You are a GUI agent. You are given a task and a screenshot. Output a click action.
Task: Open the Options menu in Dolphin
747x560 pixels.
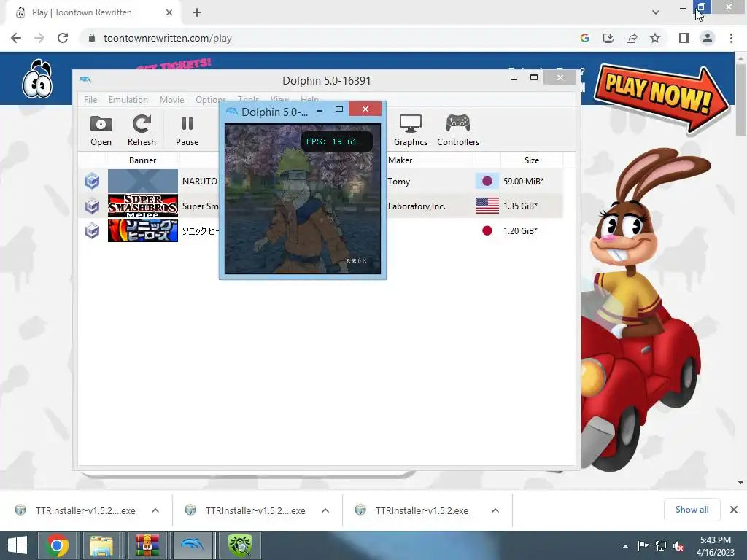point(210,99)
